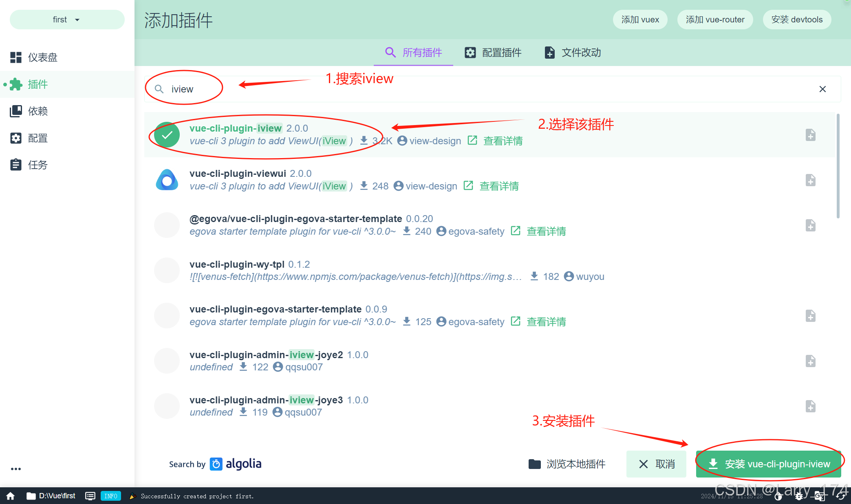The height and width of the screenshot is (504, 851).
Task: Click the home icon in the bottom bar
Action: (x=9, y=496)
